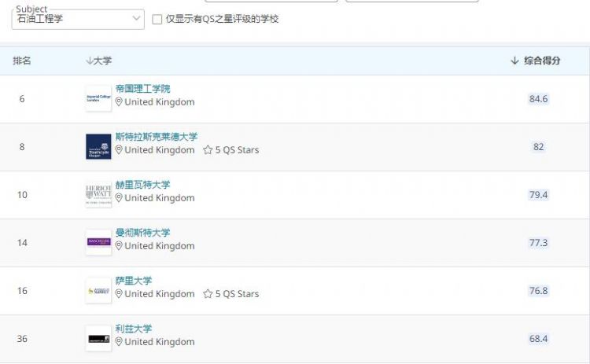Click rank number 36
590x364 pixels.
(22, 338)
